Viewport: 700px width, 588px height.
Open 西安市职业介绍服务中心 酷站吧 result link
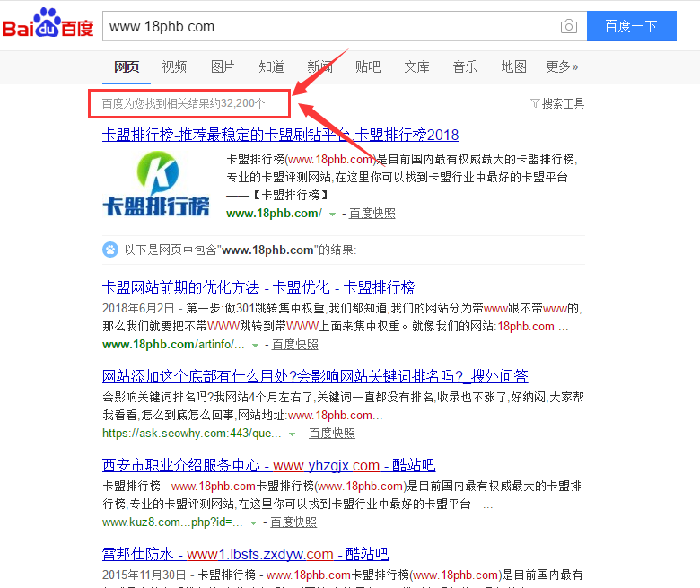(x=268, y=465)
